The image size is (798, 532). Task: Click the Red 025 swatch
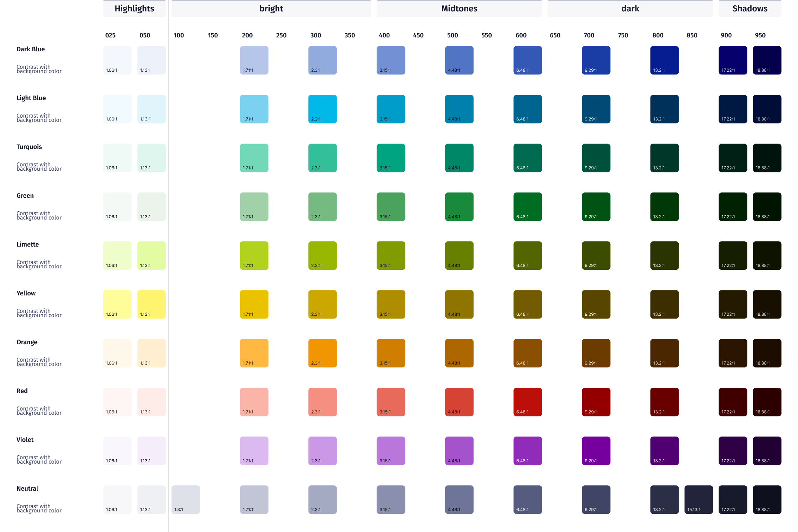[117, 402]
